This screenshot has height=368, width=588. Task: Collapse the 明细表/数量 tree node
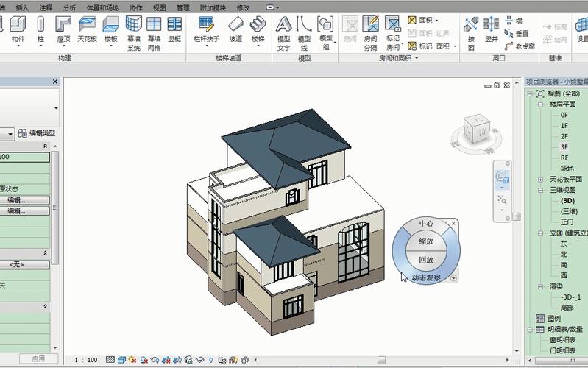(x=530, y=330)
